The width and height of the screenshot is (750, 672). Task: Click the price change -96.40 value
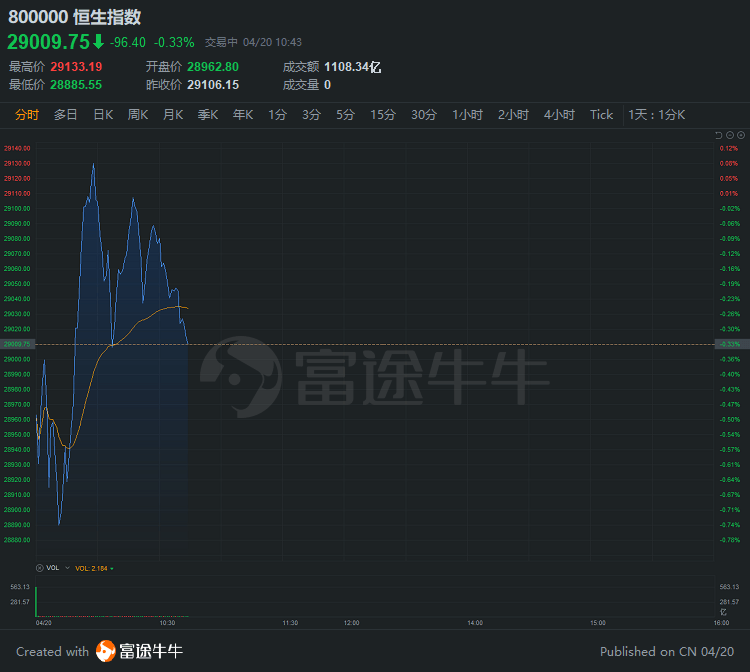pyautogui.click(x=128, y=43)
